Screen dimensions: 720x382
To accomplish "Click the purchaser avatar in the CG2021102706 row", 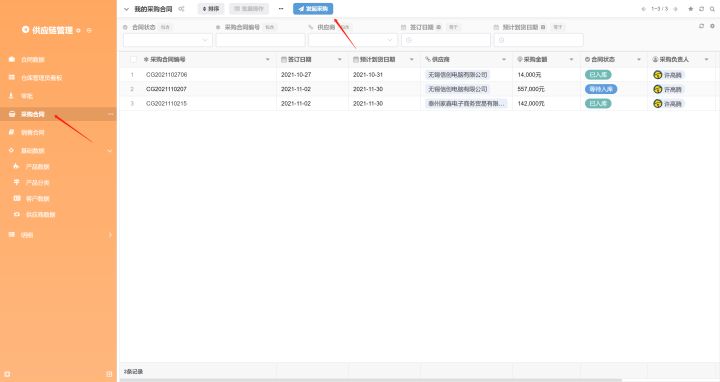I will [658, 75].
